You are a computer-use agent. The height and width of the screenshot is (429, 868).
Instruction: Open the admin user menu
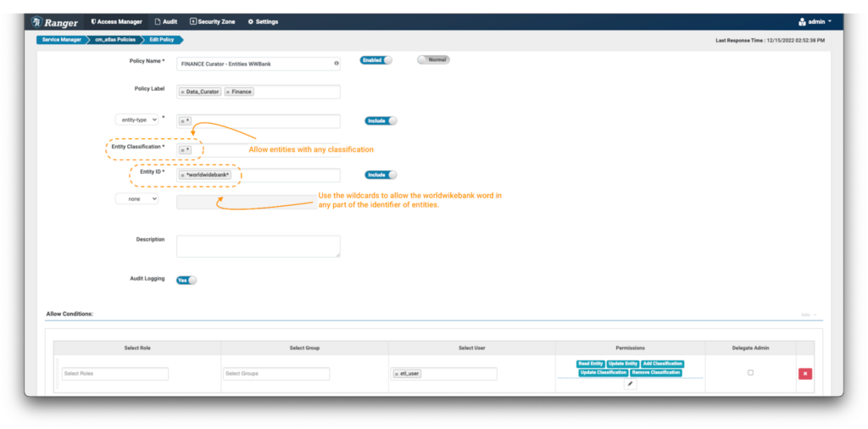click(815, 21)
